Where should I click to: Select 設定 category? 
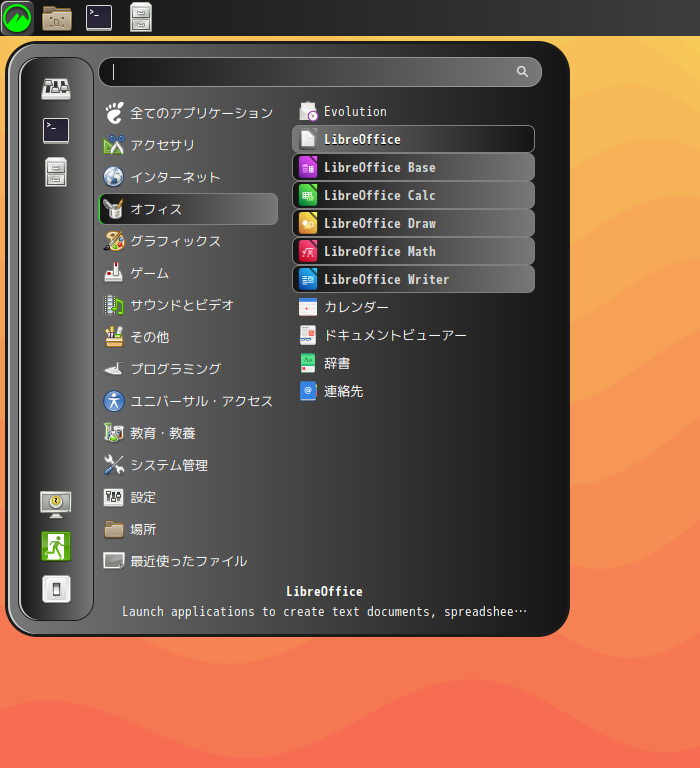tap(189, 497)
